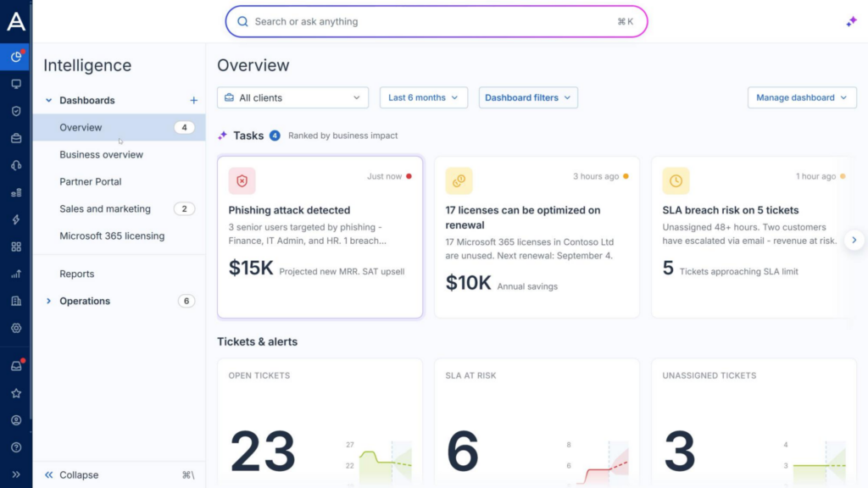Click the AI sparkle icon in top-right corner
Viewport: 868px width, 488px height.
coord(851,21)
